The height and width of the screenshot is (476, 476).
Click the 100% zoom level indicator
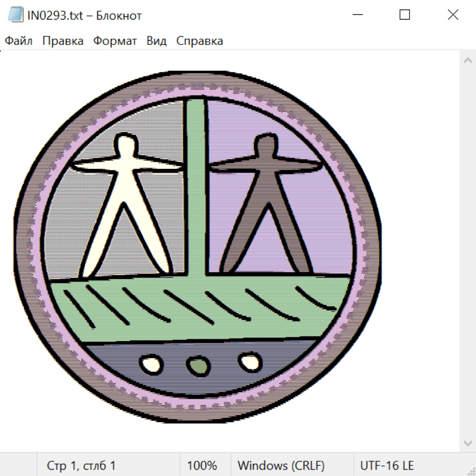[x=202, y=465]
